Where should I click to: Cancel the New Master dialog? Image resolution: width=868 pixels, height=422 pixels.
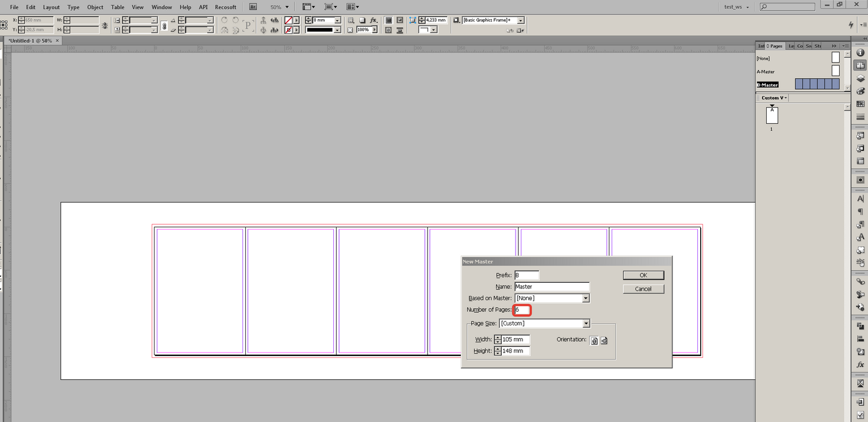tap(643, 289)
